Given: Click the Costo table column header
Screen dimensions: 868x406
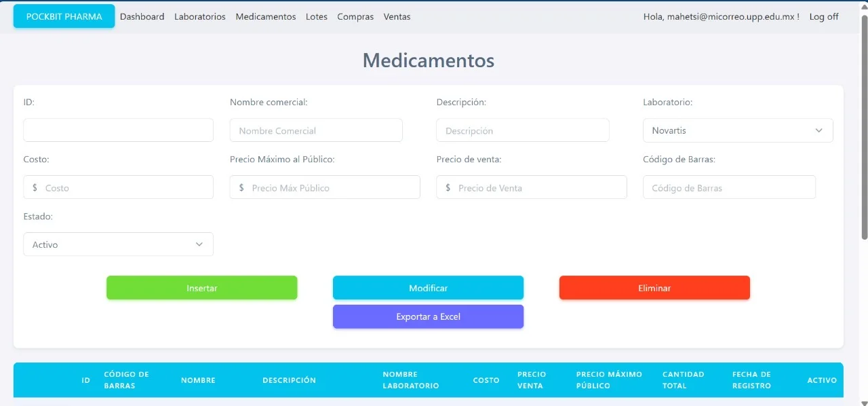Looking at the screenshot, I should (486, 380).
